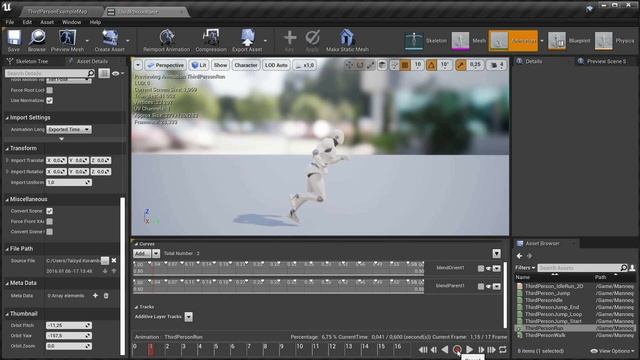The height and width of the screenshot is (360, 640).
Task: Step to the next frame
Action: point(481,349)
